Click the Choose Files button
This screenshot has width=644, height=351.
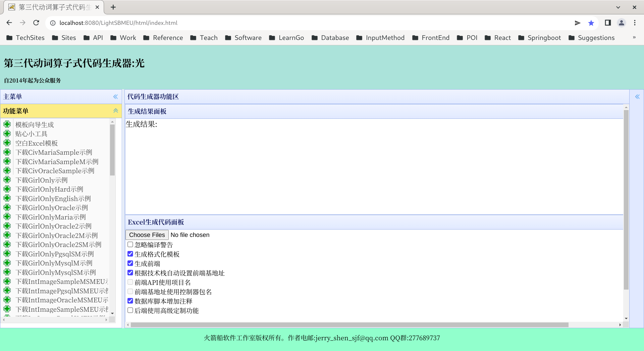click(x=147, y=235)
